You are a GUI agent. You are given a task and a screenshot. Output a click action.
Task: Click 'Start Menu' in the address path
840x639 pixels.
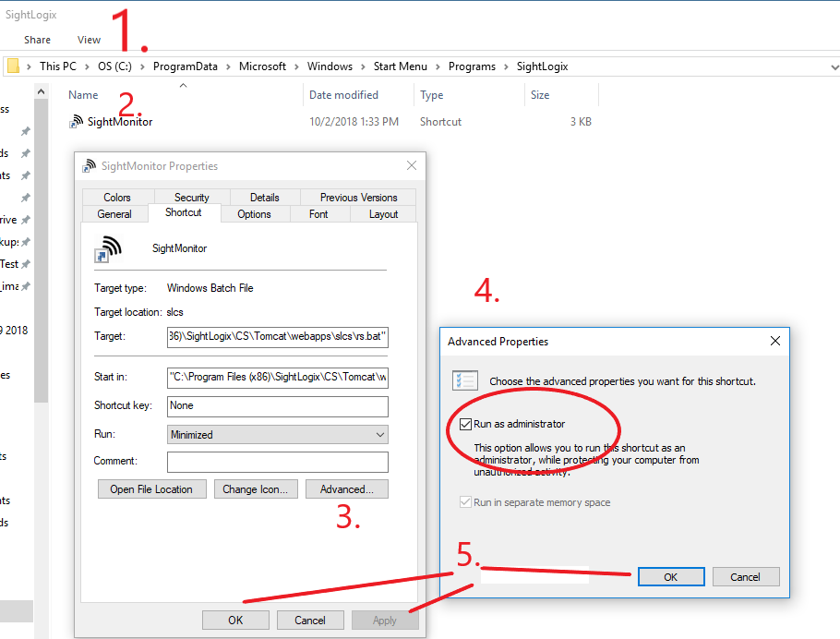[401, 66]
